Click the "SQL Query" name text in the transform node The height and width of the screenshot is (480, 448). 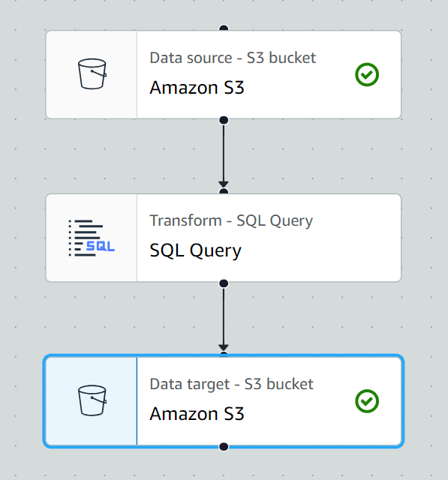pos(195,250)
